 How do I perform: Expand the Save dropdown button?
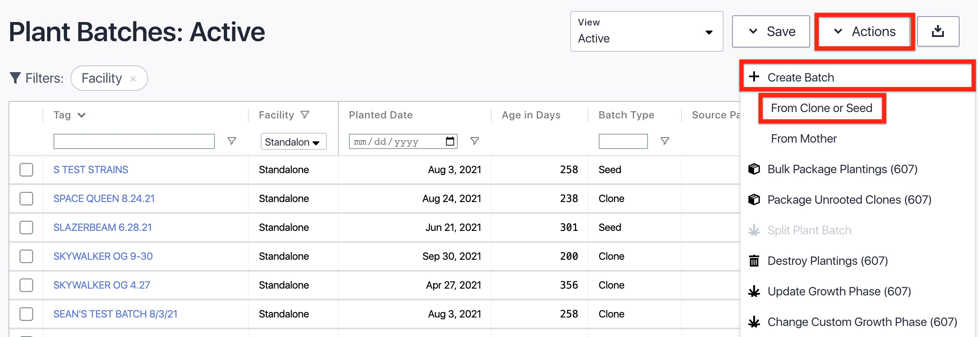click(771, 31)
